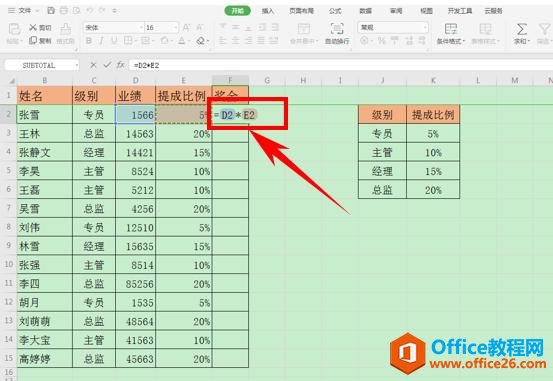Click the font color A swatch

(182, 41)
